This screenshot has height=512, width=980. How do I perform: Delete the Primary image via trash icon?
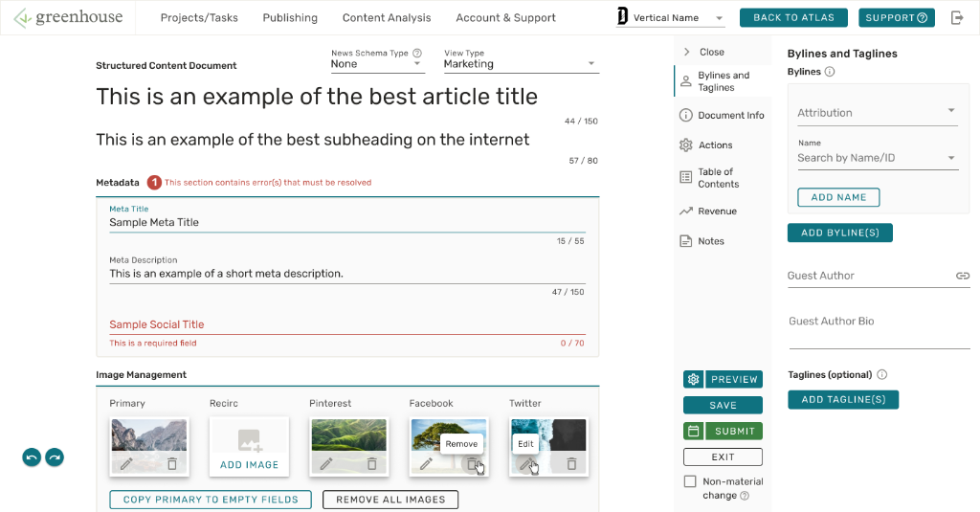(172, 464)
